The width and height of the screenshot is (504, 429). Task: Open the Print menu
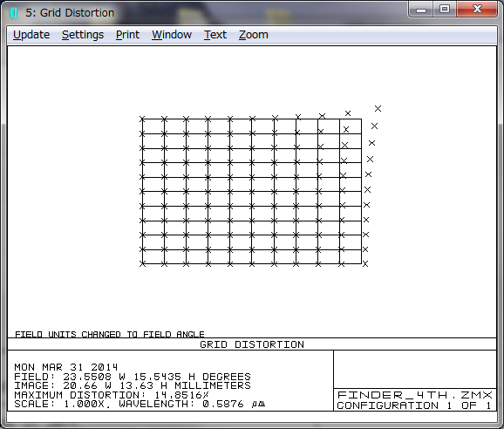(x=127, y=35)
